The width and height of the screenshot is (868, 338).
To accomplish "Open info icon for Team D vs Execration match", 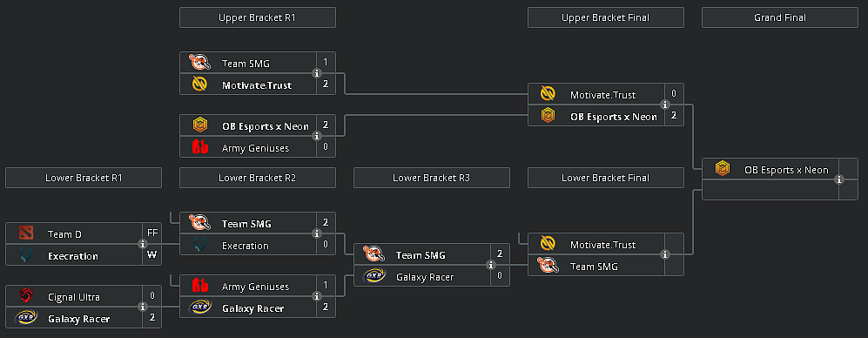I will (143, 244).
